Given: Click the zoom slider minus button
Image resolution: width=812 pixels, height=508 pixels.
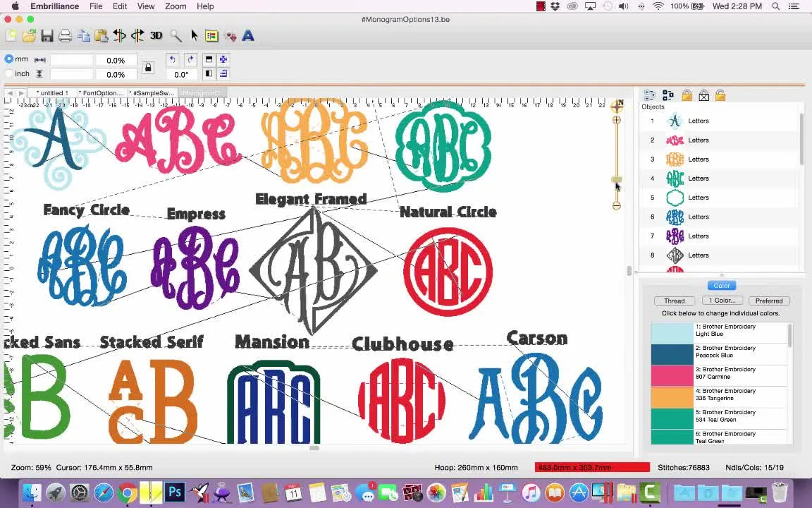Looking at the screenshot, I should point(616,206).
